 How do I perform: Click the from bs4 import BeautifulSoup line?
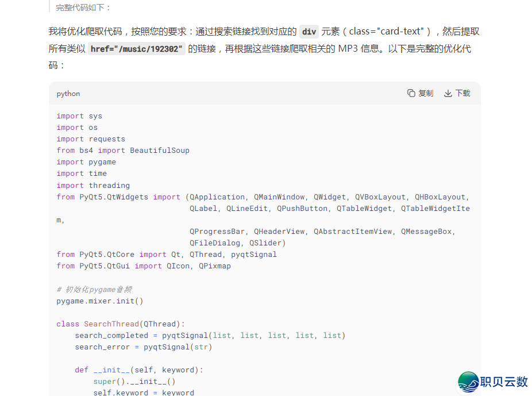(123, 151)
